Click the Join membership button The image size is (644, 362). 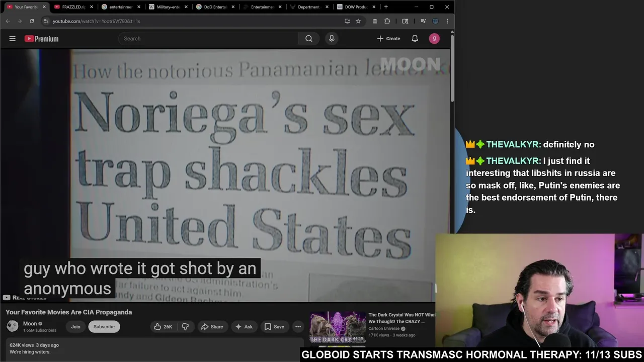(75, 327)
